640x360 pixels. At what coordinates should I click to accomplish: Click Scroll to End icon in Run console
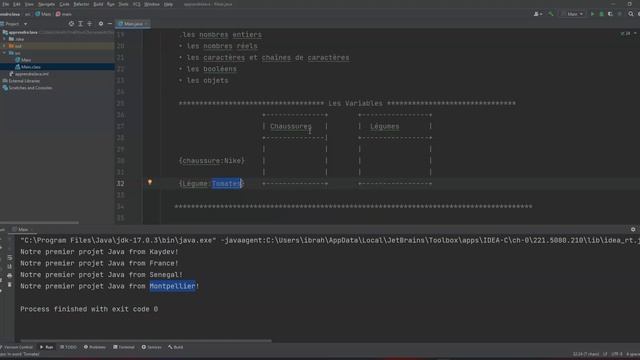click(10, 267)
